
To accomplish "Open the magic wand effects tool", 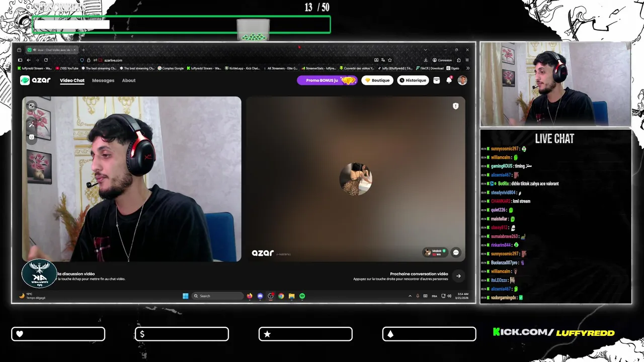I will click(31, 124).
